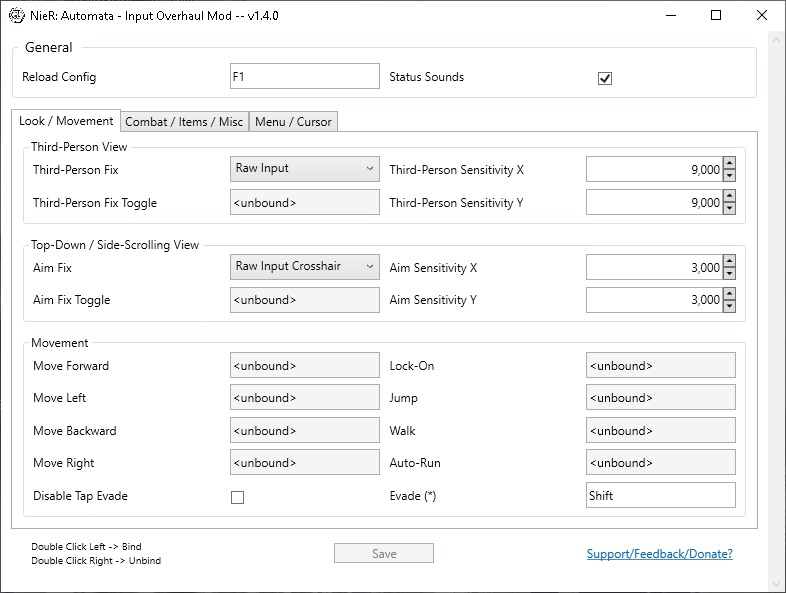786x593 pixels.
Task: Click the Aim Sensitivity Y value field
Action: click(x=654, y=300)
